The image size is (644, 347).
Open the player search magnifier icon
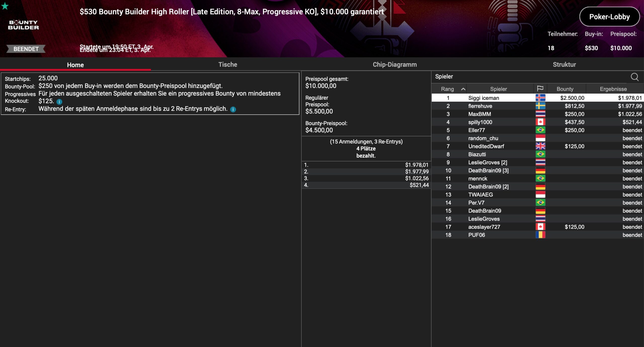click(634, 77)
